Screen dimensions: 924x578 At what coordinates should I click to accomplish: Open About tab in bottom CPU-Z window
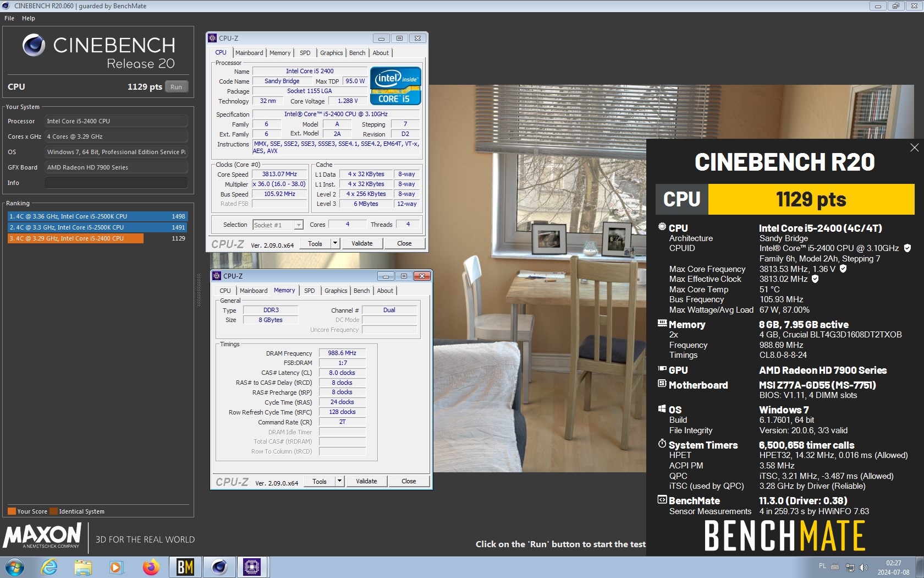pyautogui.click(x=385, y=291)
